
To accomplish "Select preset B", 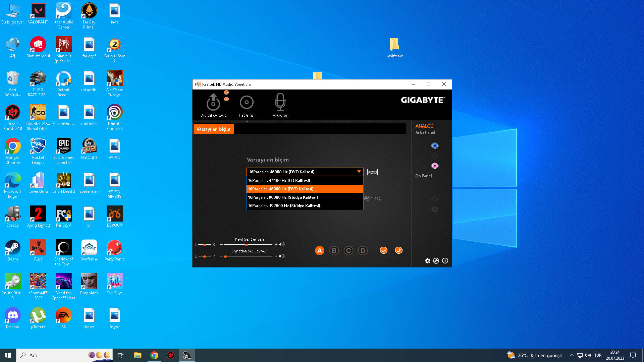I will click(334, 250).
